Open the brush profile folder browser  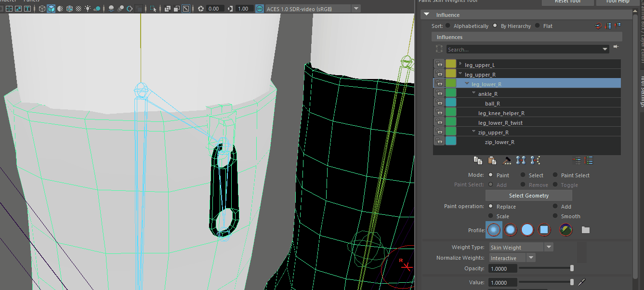pyautogui.click(x=585, y=230)
